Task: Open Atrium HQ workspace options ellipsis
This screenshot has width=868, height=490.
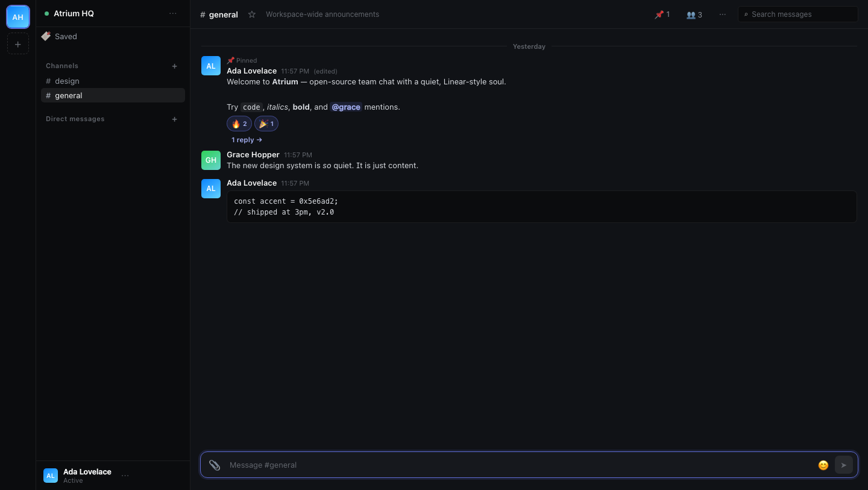Action: coord(173,13)
